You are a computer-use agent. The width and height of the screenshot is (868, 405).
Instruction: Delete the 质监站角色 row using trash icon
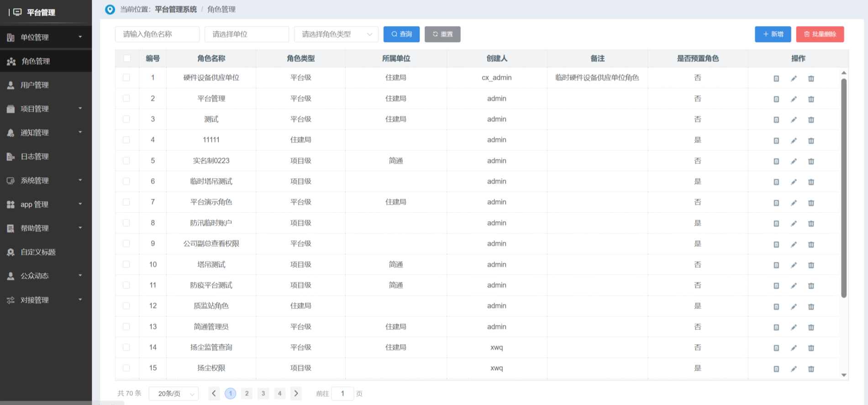coord(811,307)
